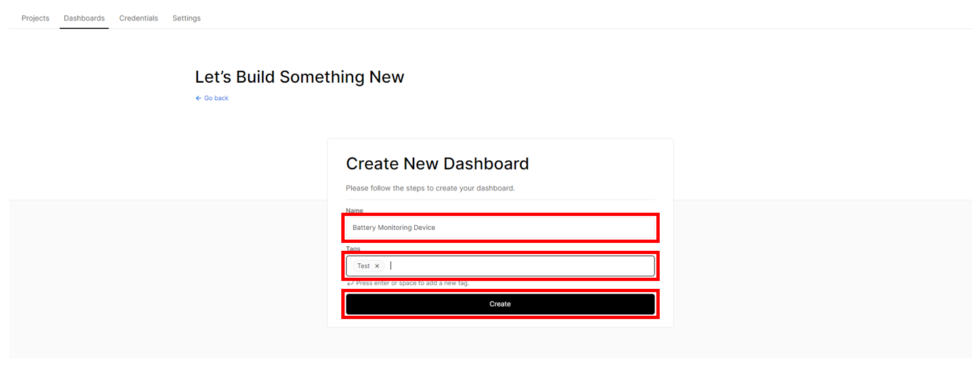Switch to the Dashboards tab

(84, 18)
